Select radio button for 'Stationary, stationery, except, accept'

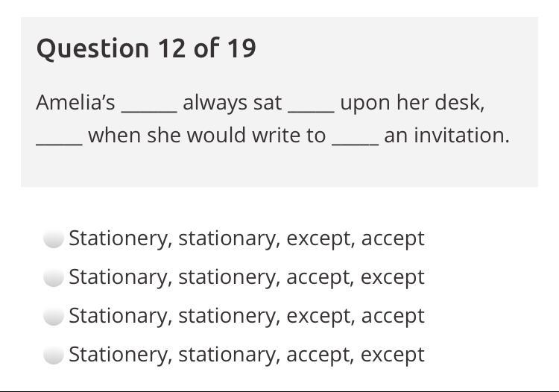pos(53,317)
